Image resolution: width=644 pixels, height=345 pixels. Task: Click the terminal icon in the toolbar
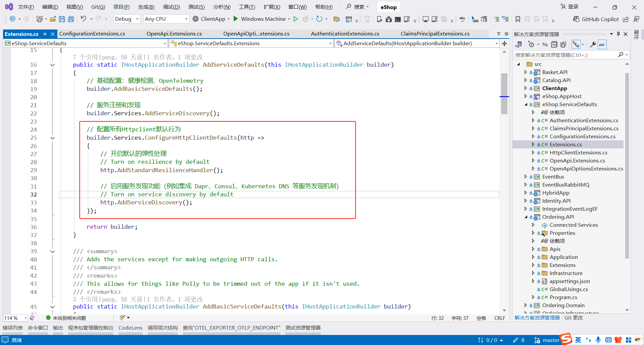pyautogui.click(x=398, y=19)
